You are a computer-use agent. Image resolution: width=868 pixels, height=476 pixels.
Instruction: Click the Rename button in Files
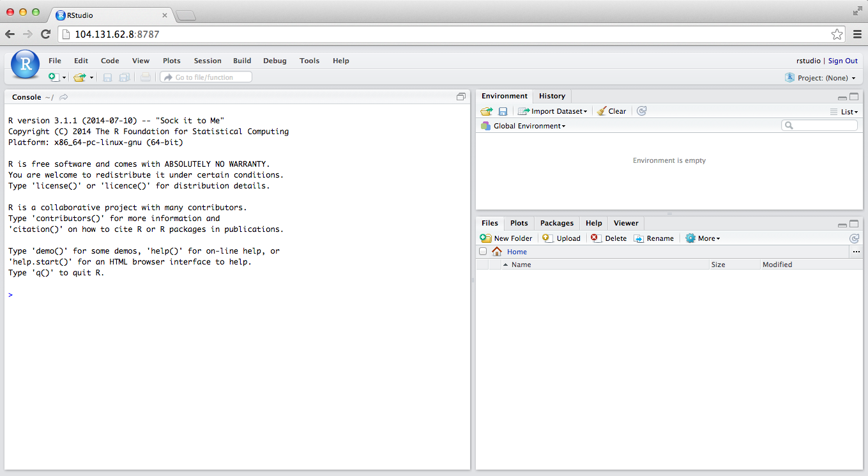tap(654, 238)
